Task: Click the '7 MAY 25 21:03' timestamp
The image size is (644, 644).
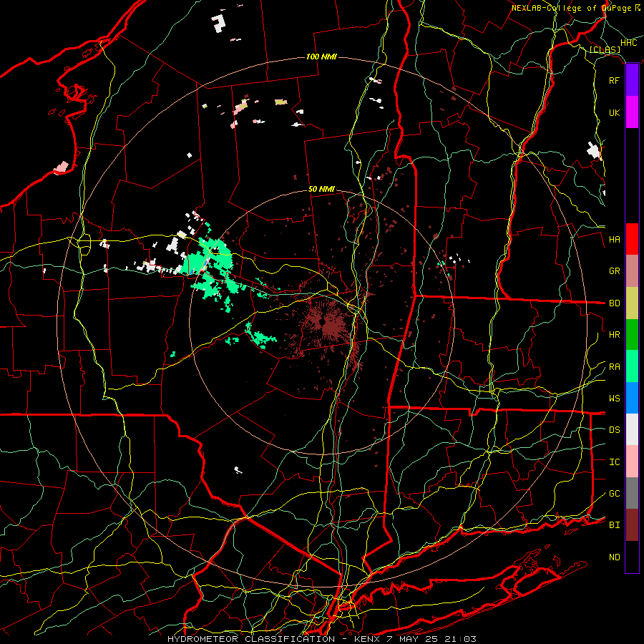Action: pyautogui.click(x=431, y=639)
